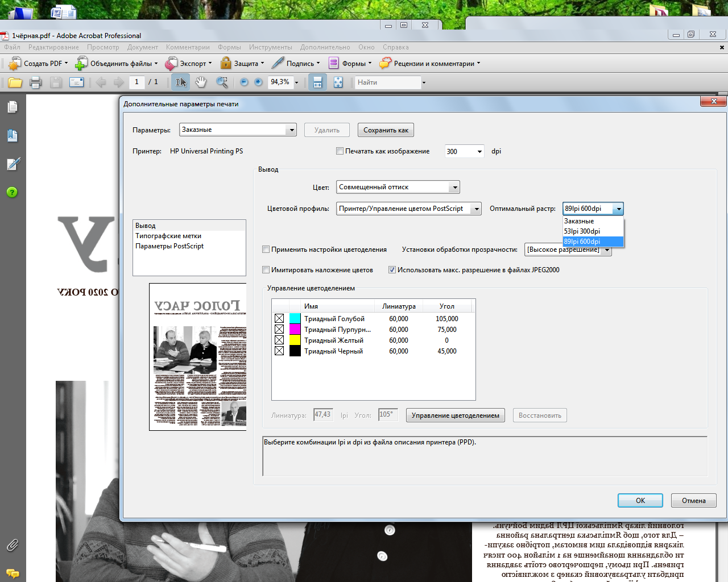Open the Документ menu
Screen dimensions: 728x582
pyautogui.click(x=143, y=47)
